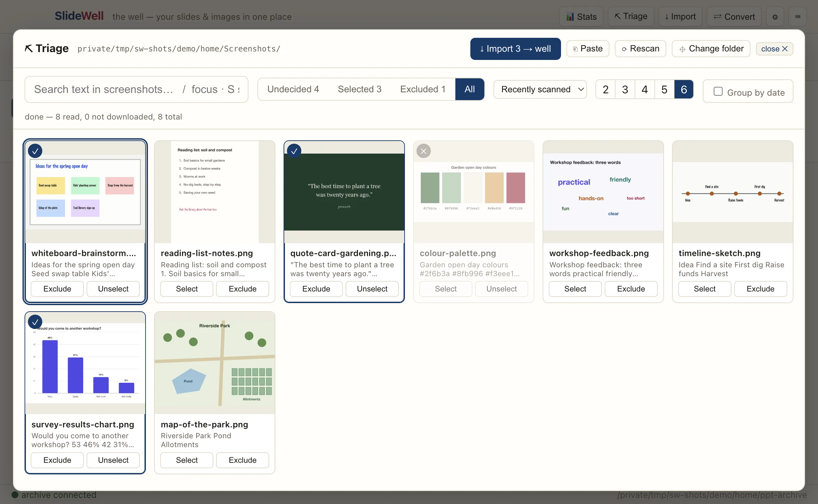Click the Paste button
This screenshot has width=818, height=504.
click(588, 49)
